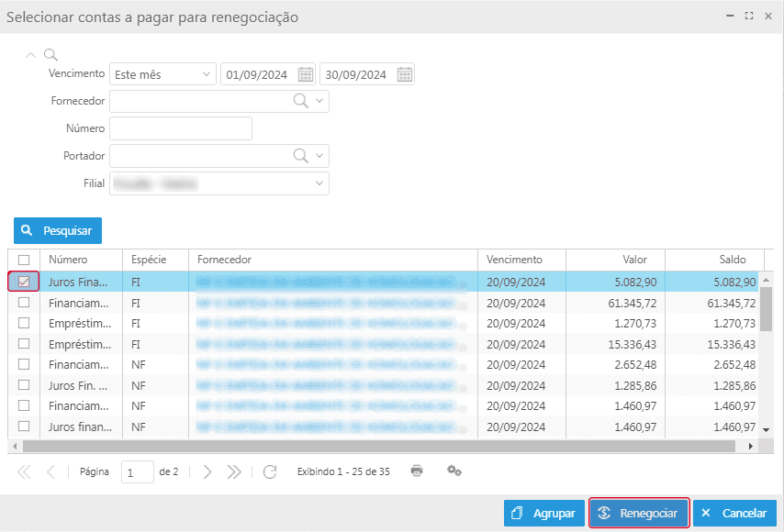Sort by the Vencimento column header
Screen dimensions: 784x532
click(514, 260)
